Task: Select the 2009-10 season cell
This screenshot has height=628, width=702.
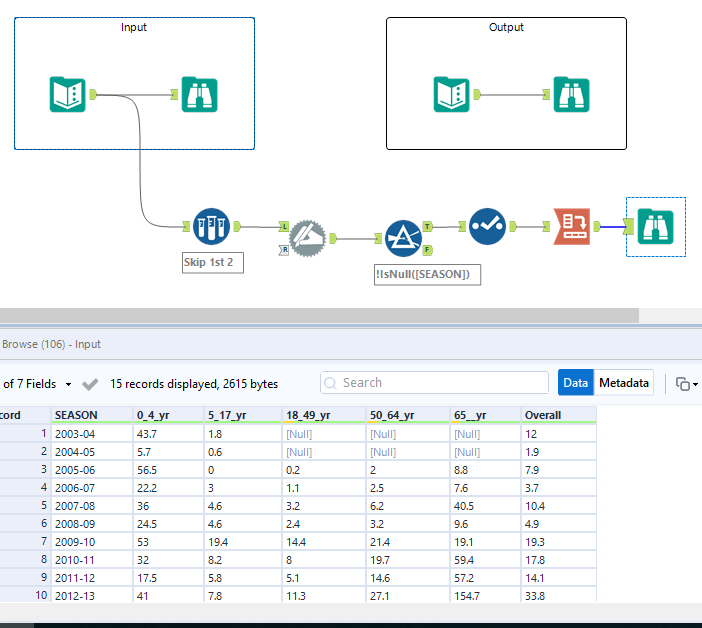Action: (x=92, y=542)
